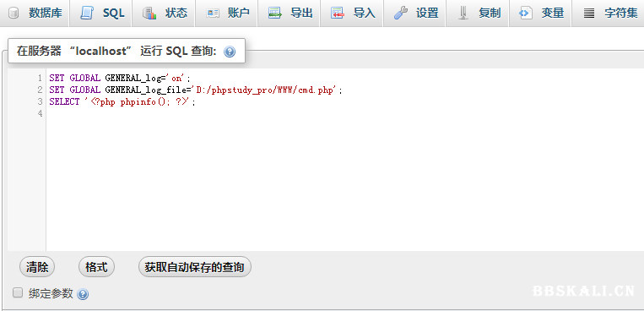Open bind parameters help icon
Image resolution: width=644 pixels, height=311 pixels.
(83, 295)
